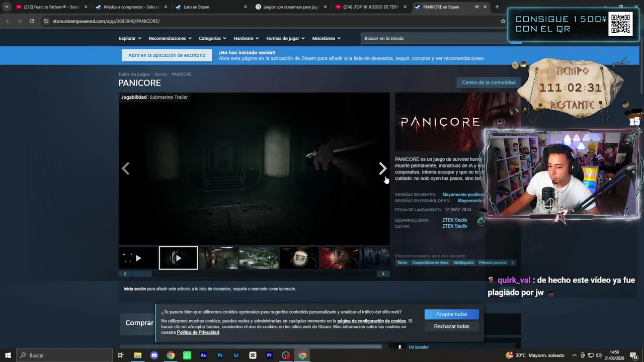Open Todos los juegos breadcrumb
The image size is (644, 362).
pyautogui.click(x=134, y=74)
